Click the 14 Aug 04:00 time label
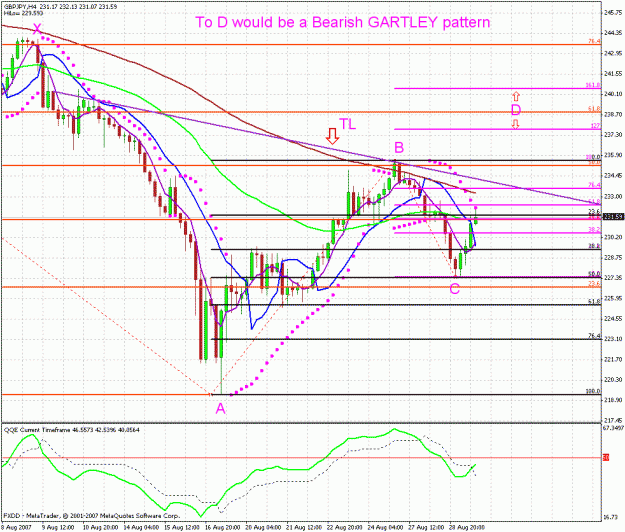The image size is (625, 532). (141, 528)
